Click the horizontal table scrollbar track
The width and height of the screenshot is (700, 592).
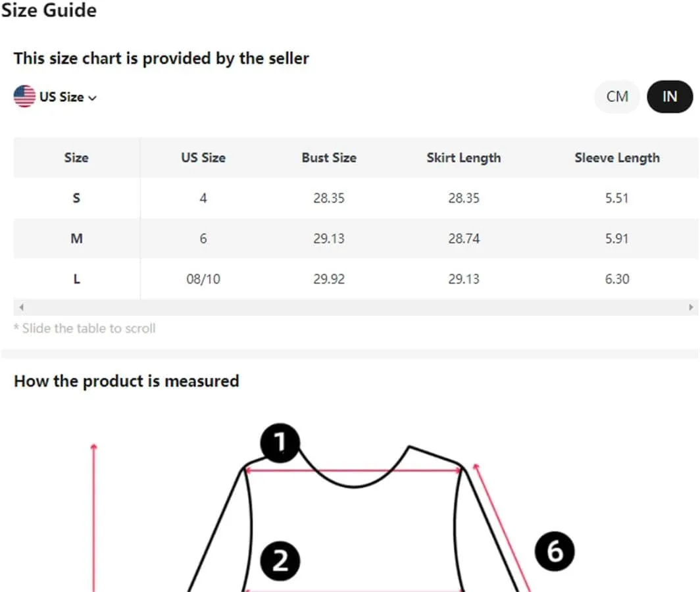[x=356, y=307]
